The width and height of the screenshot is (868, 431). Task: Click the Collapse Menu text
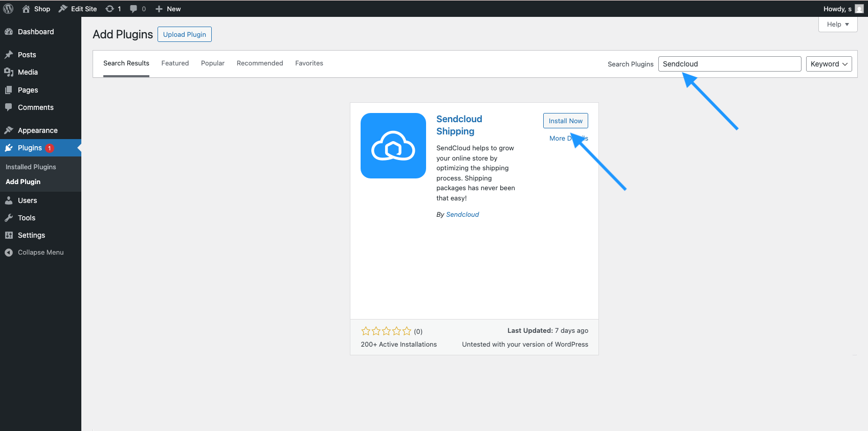tap(41, 253)
